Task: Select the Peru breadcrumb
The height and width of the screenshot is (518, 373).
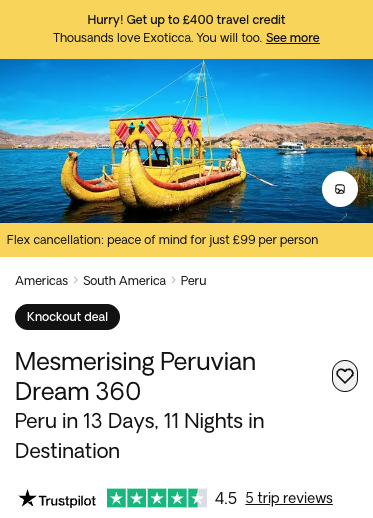Action: click(193, 281)
